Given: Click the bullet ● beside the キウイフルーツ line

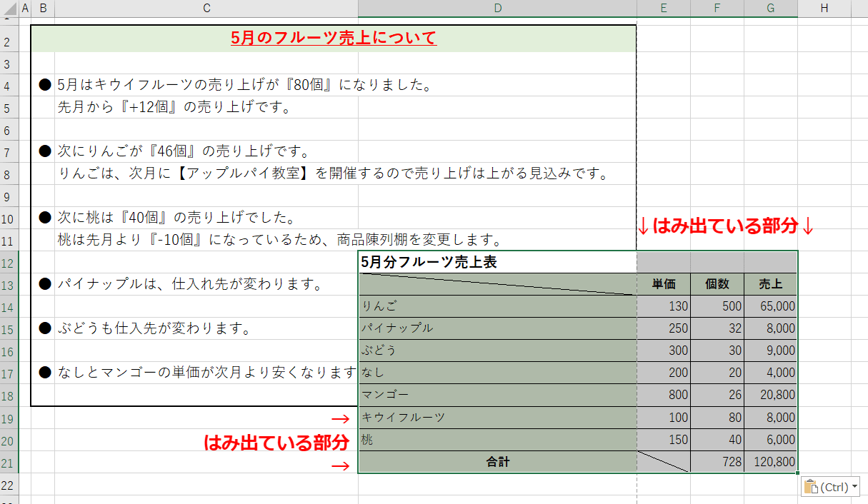Looking at the screenshot, I should 44,85.
